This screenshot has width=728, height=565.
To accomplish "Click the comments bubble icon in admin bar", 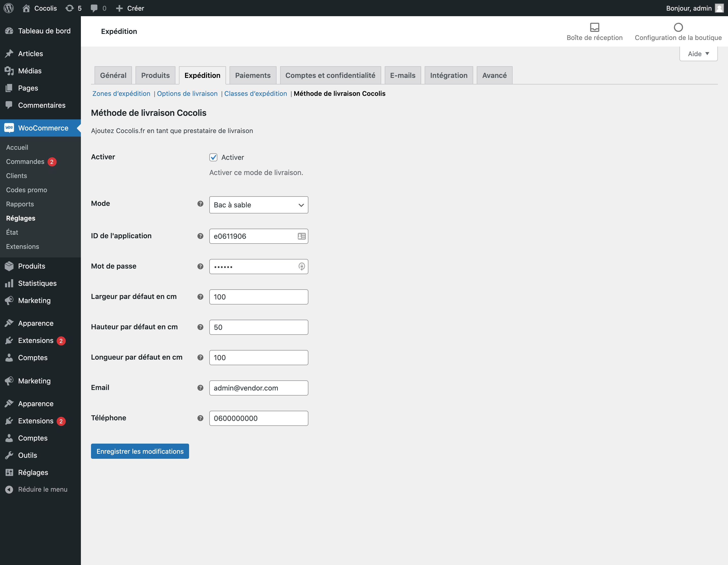I will click(94, 8).
